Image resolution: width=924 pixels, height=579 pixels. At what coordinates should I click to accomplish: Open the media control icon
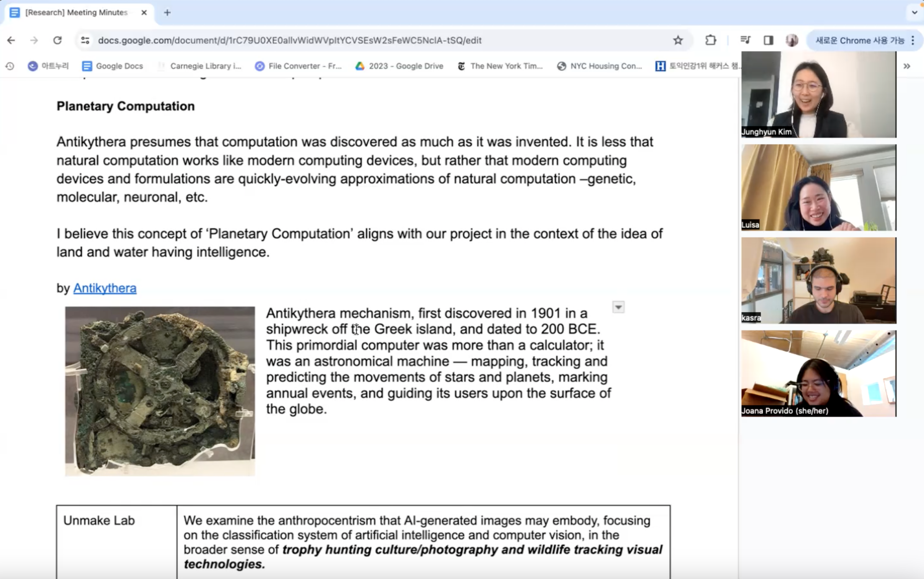tap(745, 40)
